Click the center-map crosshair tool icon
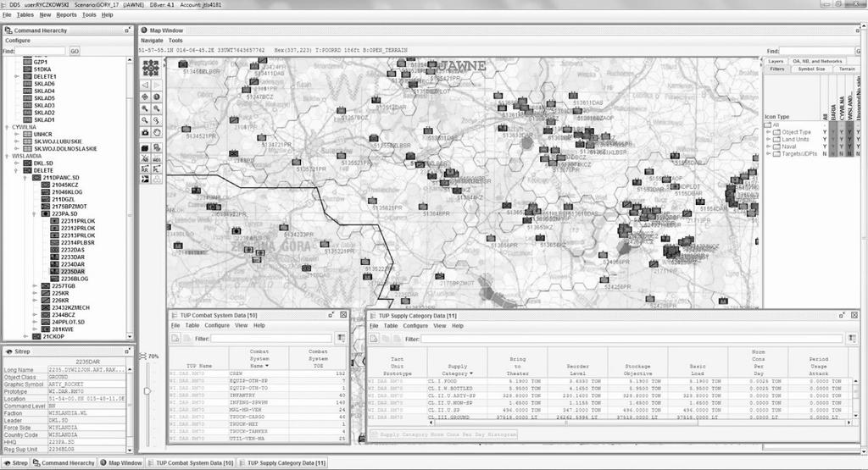The height and width of the screenshot is (470, 868). [145, 97]
